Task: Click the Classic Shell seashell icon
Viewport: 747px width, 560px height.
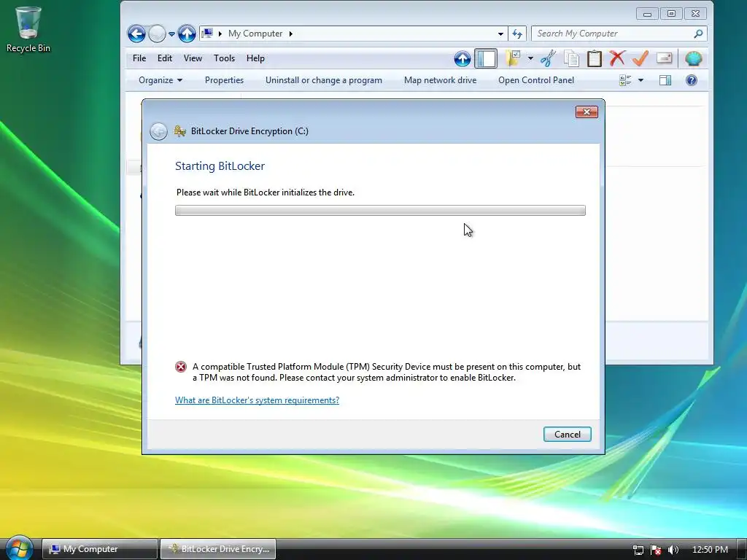Action: coord(693,58)
